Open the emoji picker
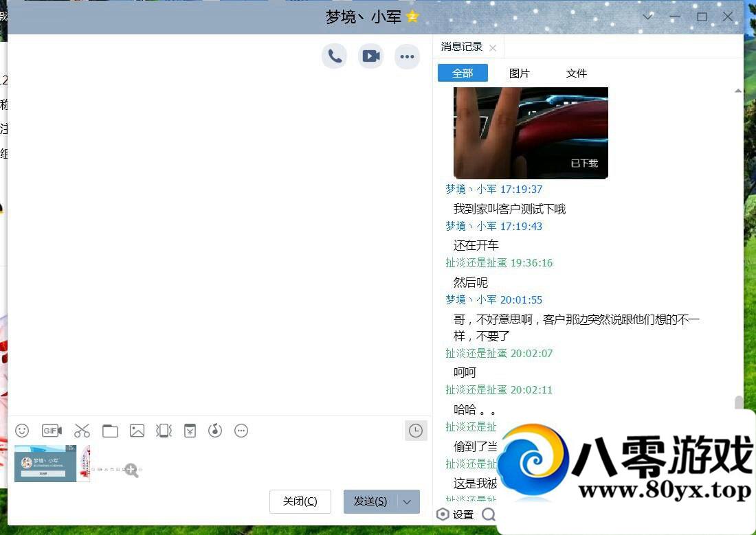Viewport: 756px width, 535px height. (21, 431)
